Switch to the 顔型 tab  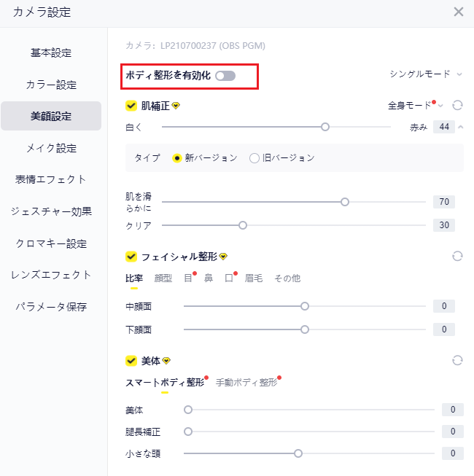(x=163, y=278)
